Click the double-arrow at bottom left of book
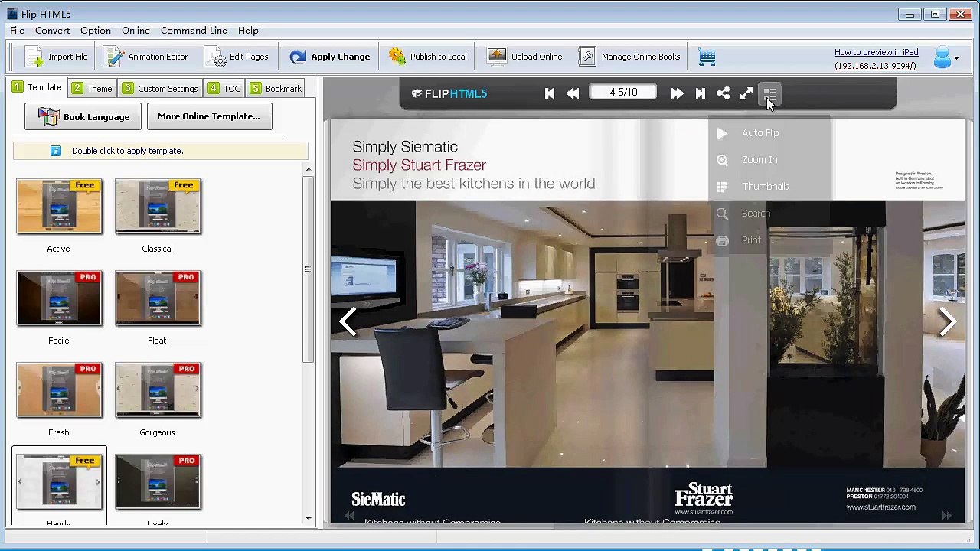Image resolution: width=980 pixels, height=551 pixels. [x=349, y=516]
